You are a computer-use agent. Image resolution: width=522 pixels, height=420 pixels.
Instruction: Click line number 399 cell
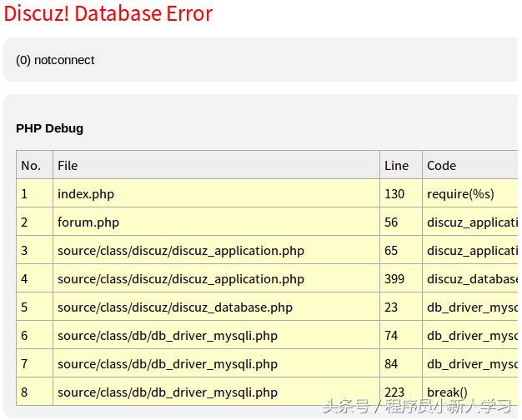click(x=394, y=278)
